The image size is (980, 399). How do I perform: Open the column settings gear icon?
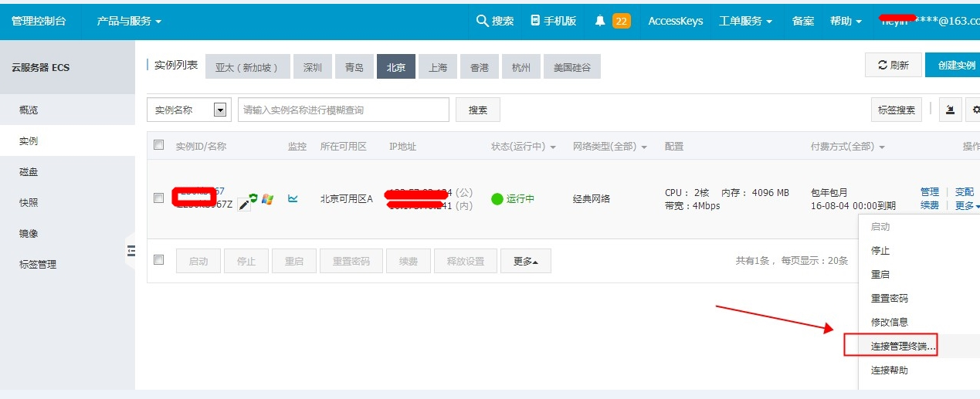point(975,110)
